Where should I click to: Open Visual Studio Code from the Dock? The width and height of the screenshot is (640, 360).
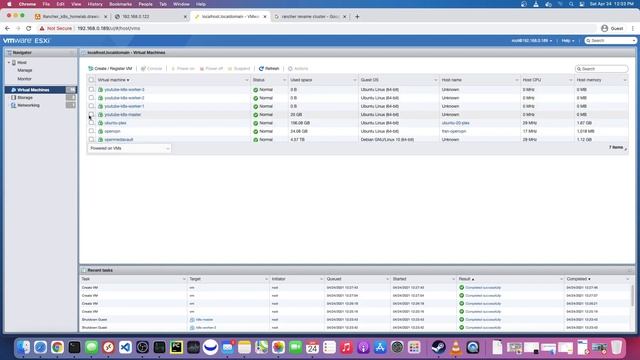point(125,347)
